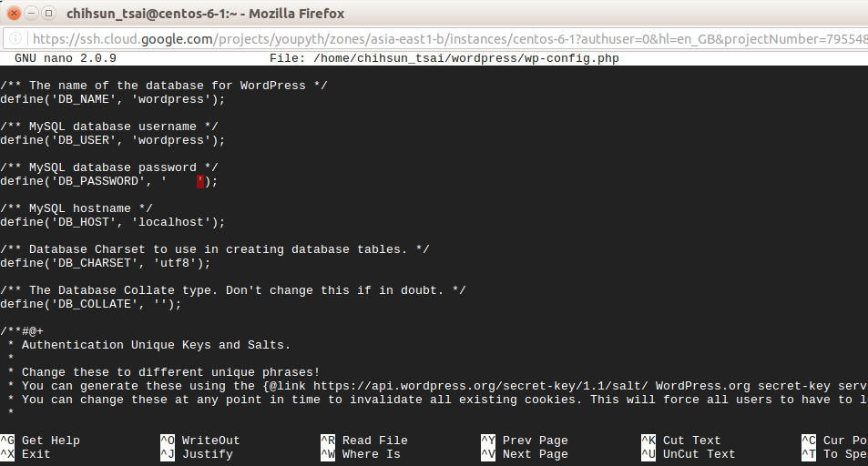Click the define('DB_USER', 'wordpress') line
Image resolution: width=868 pixels, height=466 pixels.
112,140
